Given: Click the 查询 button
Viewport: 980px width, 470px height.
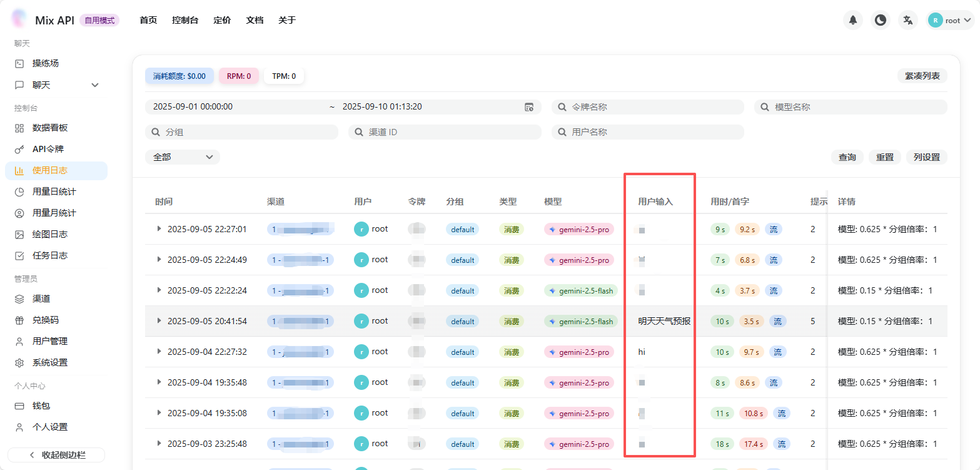Looking at the screenshot, I should coord(847,157).
